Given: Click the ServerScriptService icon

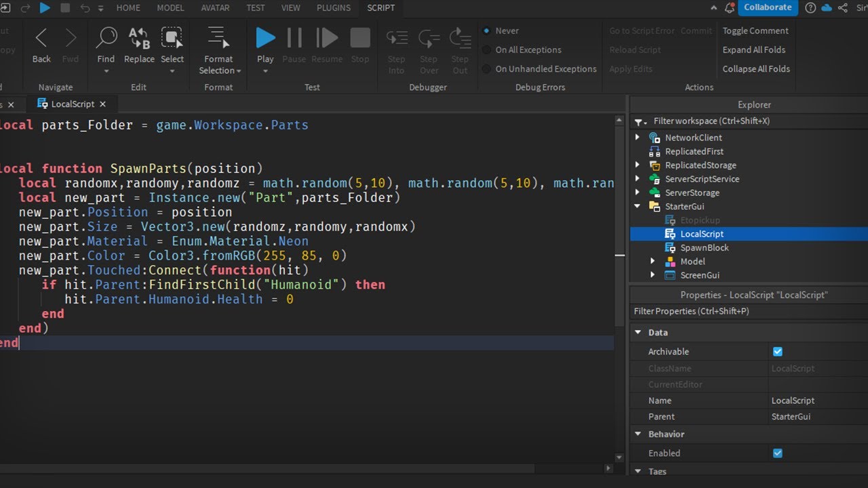Looking at the screenshot, I should 654,179.
